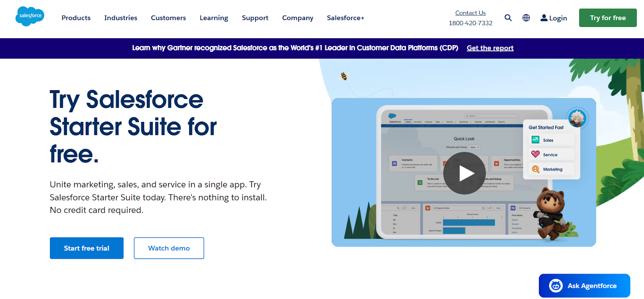
Task: Open the Products menu
Action: [76, 18]
